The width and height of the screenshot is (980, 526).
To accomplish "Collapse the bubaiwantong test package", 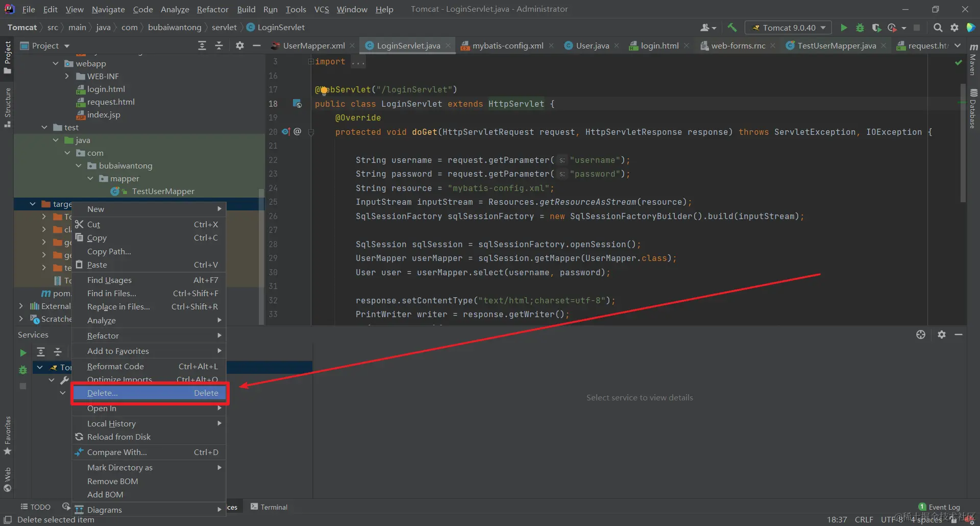I will 79,166.
